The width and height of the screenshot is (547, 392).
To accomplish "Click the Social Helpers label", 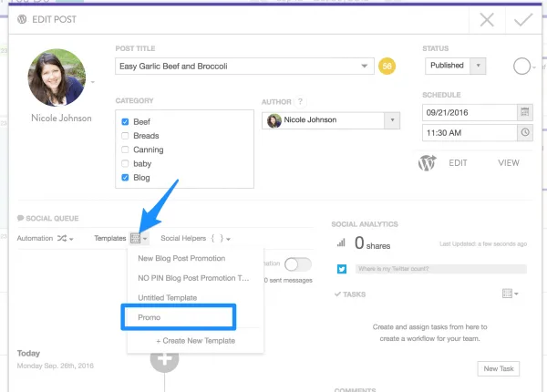I will click(183, 238).
